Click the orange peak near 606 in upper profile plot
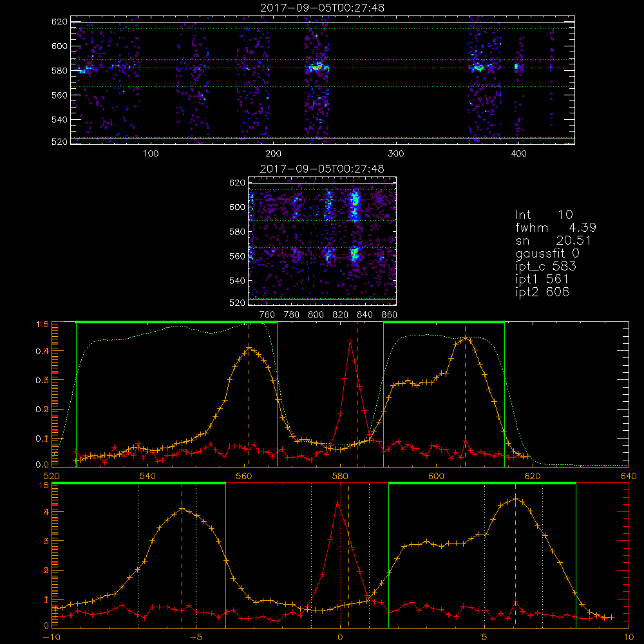Image resolution: width=644 pixels, height=644 pixels. click(465, 339)
